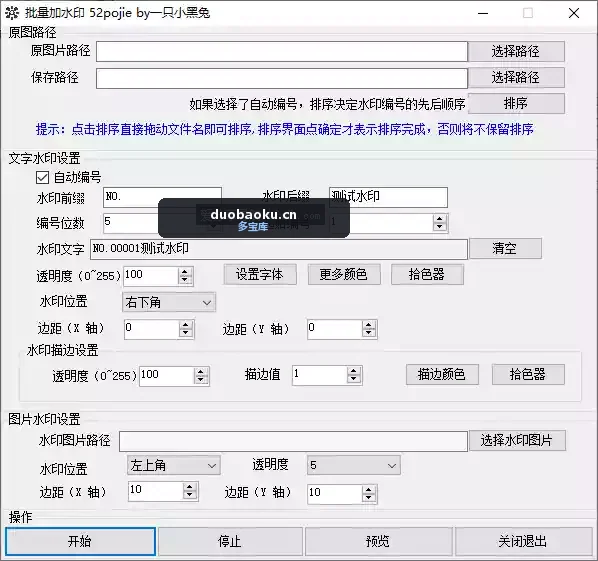Click 关闭退出 to exit the app
The height and width of the screenshot is (561, 598).
pyautogui.click(x=523, y=542)
